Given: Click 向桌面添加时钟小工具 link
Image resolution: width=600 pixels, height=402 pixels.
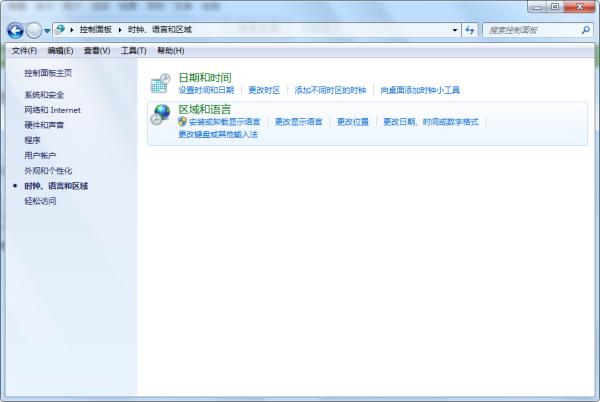Looking at the screenshot, I should pos(420,90).
